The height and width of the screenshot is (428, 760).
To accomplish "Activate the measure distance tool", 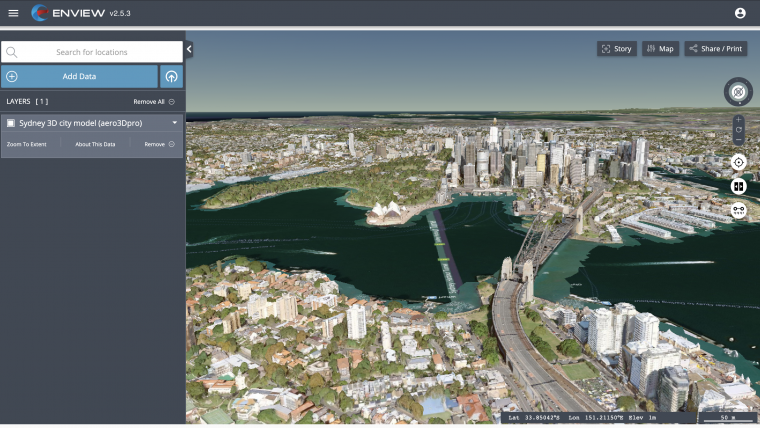I will click(x=738, y=210).
